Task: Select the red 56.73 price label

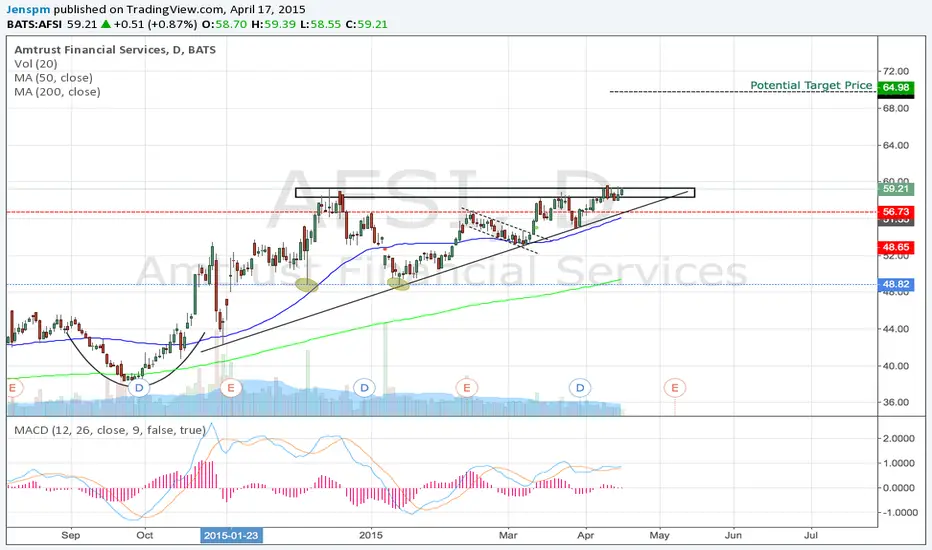Action: [896, 212]
